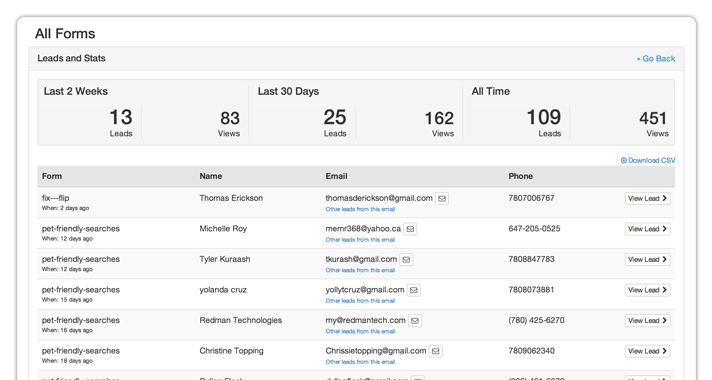Screen dimensions: 712x380
Task: Click mail icon beside my@redmantech.com
Action: click(x=415, y=321)
